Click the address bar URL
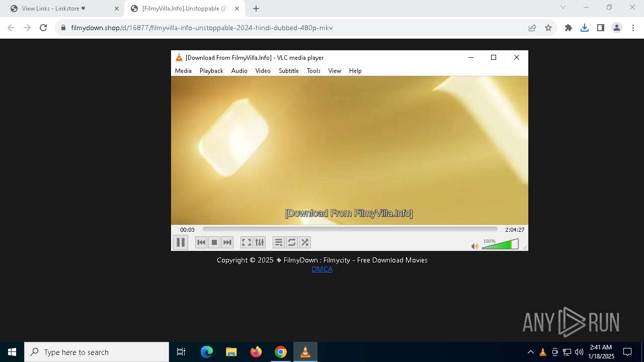644x362 pixels. tap(202, 28)
